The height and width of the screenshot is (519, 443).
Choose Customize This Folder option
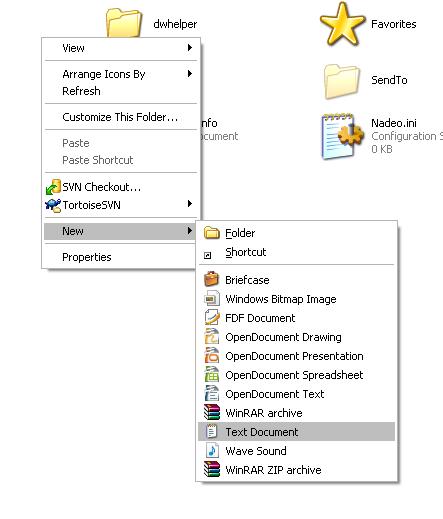[121, 117]
